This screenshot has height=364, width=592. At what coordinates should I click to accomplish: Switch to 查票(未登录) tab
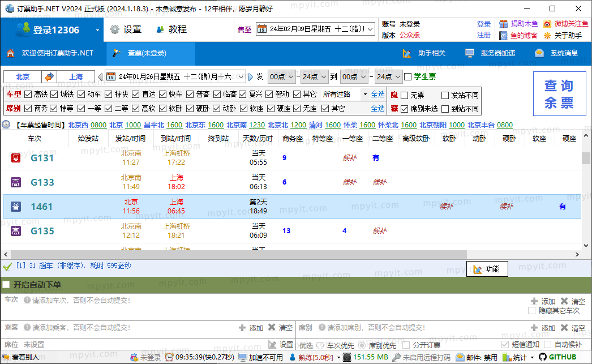151,53
